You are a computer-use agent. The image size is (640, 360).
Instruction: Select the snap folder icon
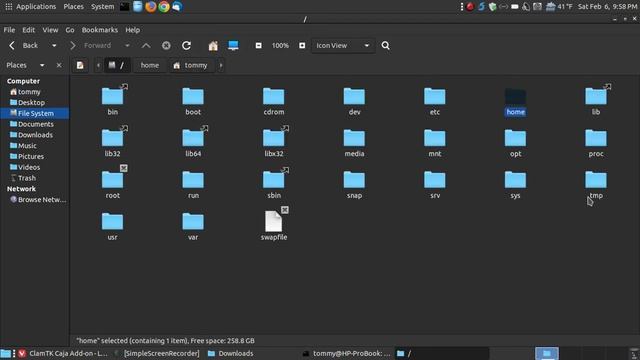click(354, 180)
